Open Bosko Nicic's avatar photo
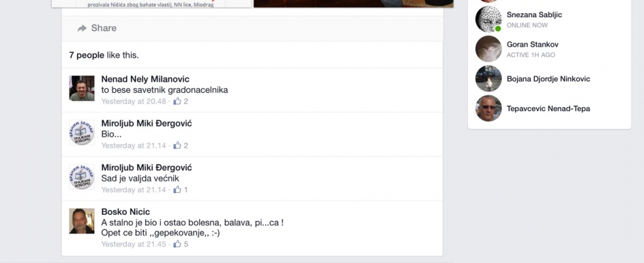 click(81, 221)
